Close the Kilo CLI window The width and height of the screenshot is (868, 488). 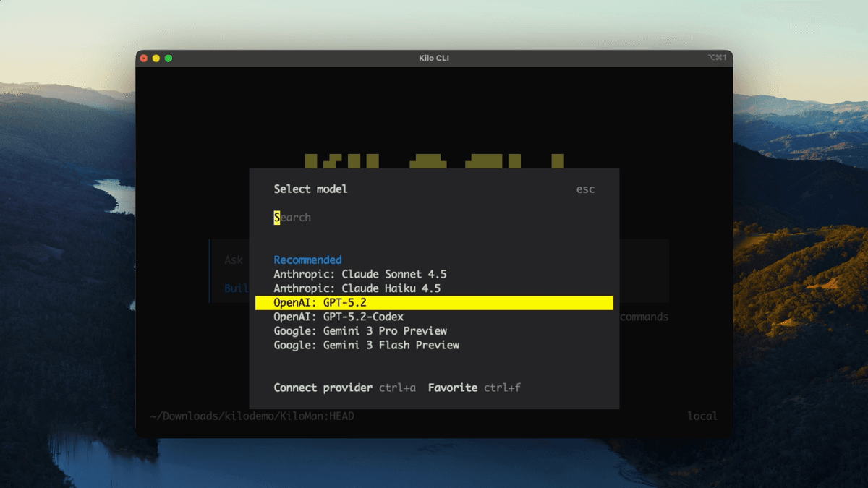coord(144,58)
